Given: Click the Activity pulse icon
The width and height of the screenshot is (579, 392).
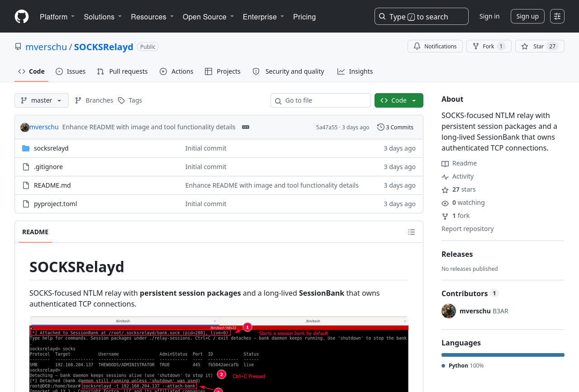Looking at the screenshot, I should (x=445, y=177).
